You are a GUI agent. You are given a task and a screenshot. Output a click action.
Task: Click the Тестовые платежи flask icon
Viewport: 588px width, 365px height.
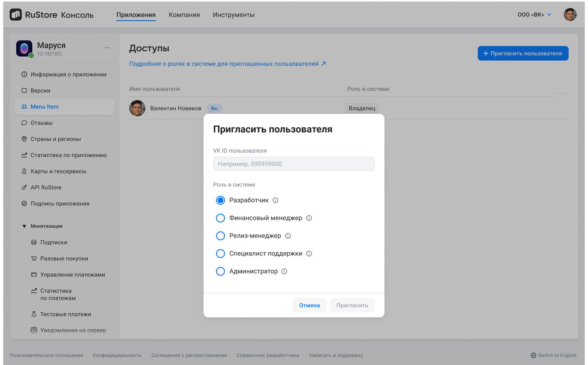(x=34, y=314)
